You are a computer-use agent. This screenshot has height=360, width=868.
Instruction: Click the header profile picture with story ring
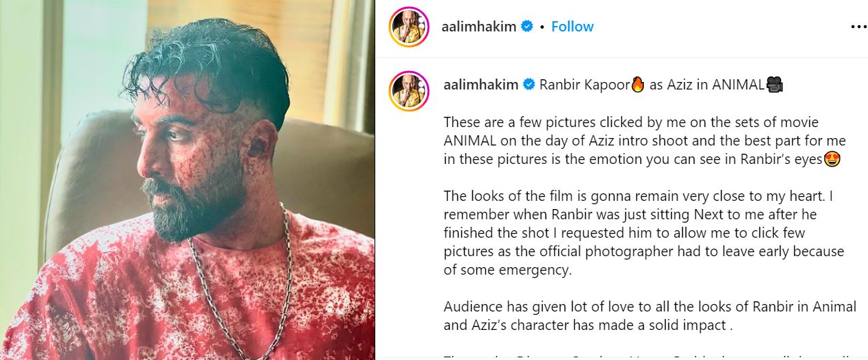[409, 27]
